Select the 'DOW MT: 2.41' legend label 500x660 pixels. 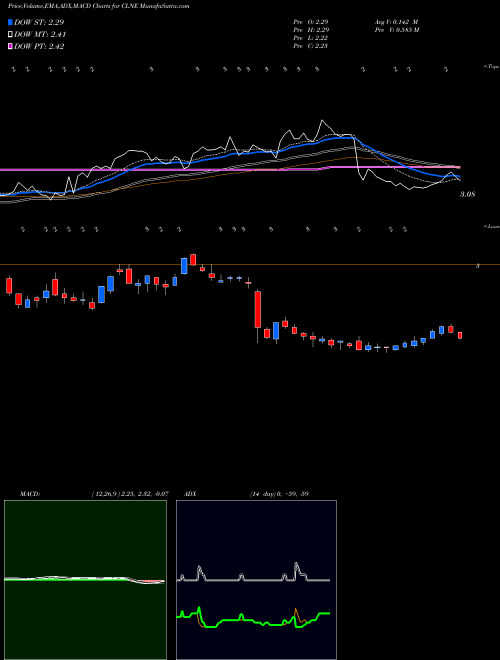(40, 35)
